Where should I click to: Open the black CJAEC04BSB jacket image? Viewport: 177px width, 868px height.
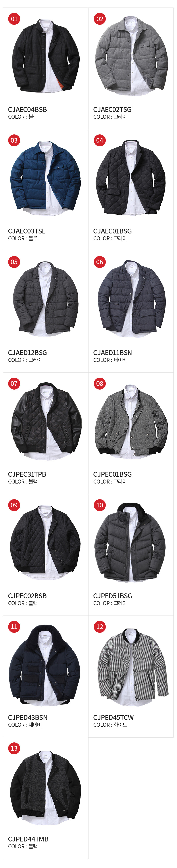point(46,55)
